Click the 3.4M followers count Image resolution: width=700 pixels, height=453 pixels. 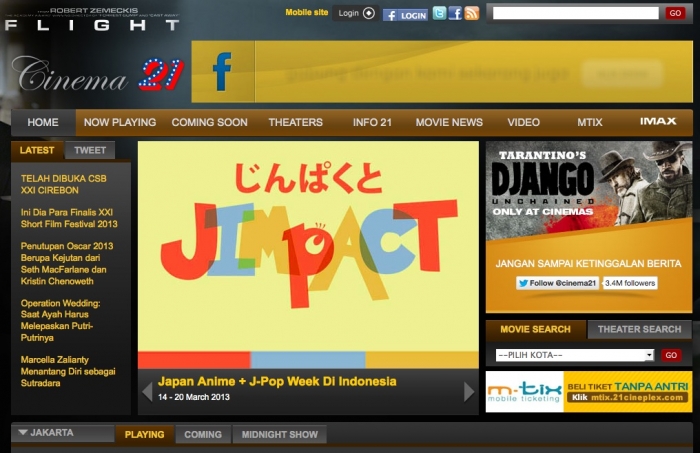(x=630, y=283)
